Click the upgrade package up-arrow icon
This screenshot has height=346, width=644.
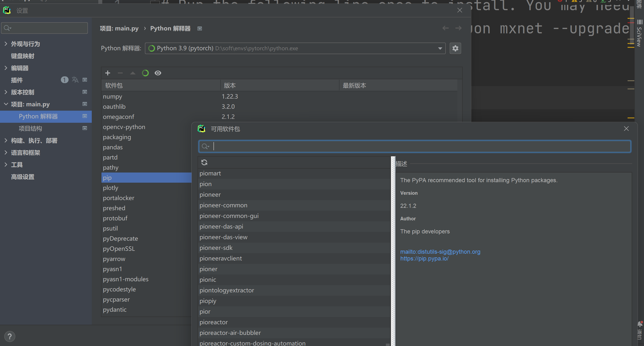(x=133, y=73)
